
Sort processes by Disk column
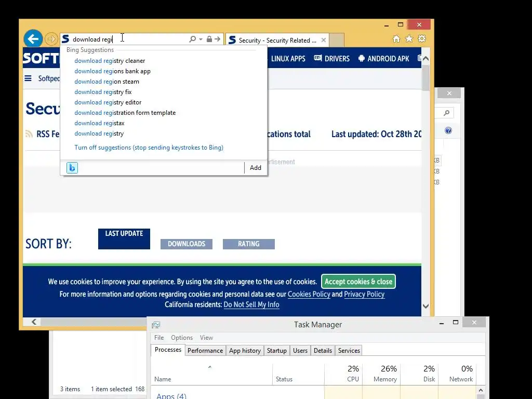click(x=419, y=374)
